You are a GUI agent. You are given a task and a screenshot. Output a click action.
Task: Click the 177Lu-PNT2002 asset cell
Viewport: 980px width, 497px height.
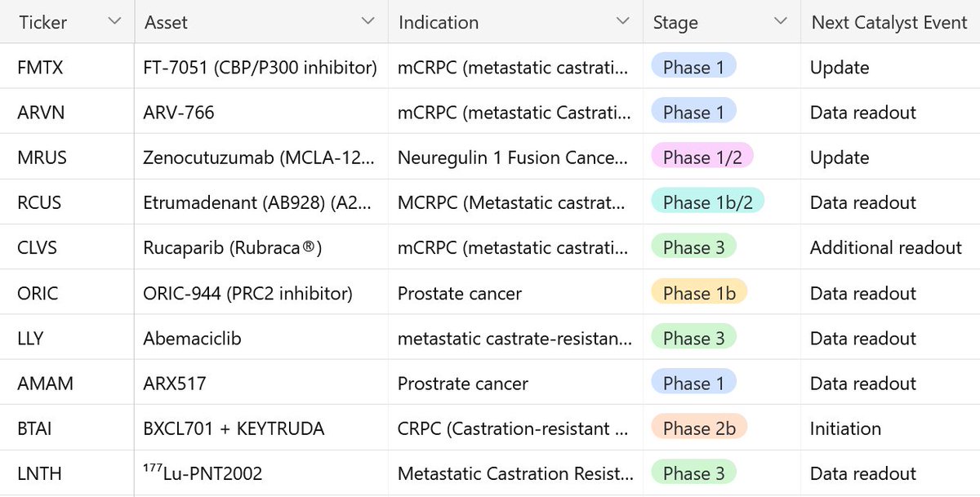coord(261,473)
